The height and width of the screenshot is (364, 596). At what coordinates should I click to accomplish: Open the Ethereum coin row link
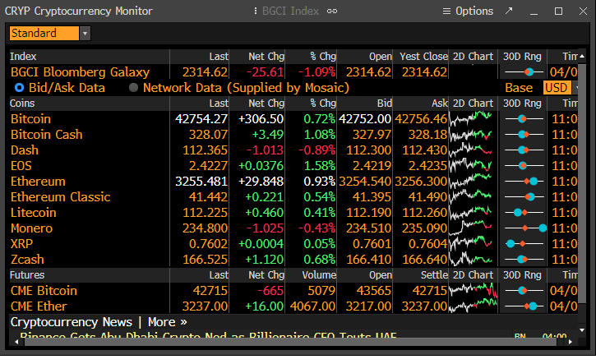(x=38, y=181)
